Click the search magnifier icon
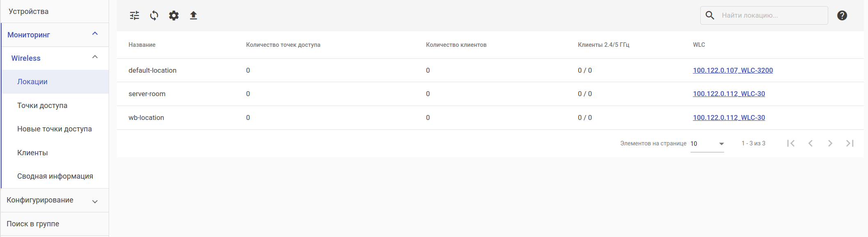 710,16
